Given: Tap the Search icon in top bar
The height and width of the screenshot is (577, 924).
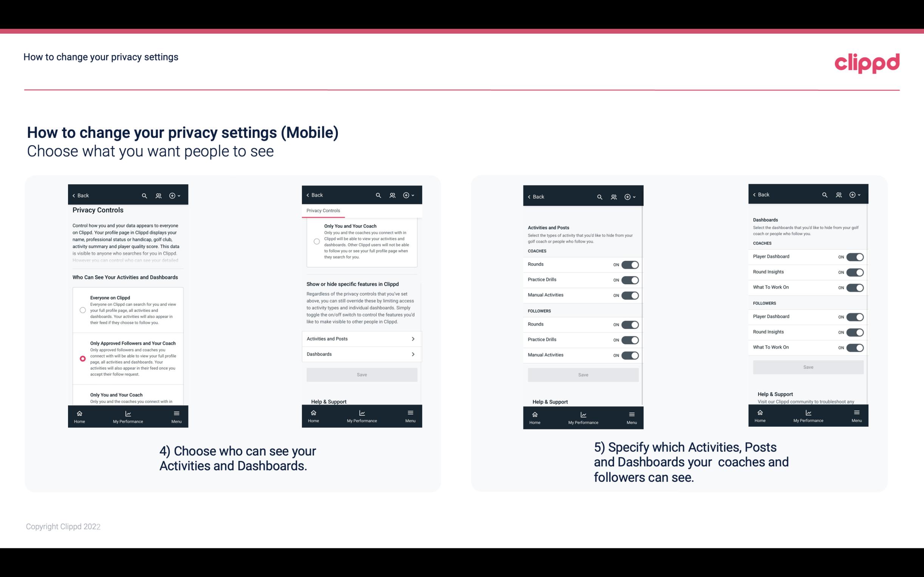Looking at the screenshot, I should 145,196.
